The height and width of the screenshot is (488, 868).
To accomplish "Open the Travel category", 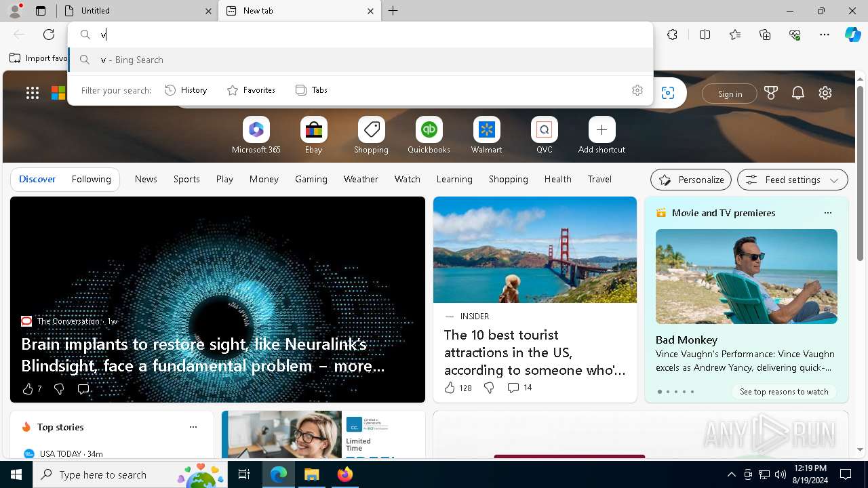I will (x=599, y=179).
